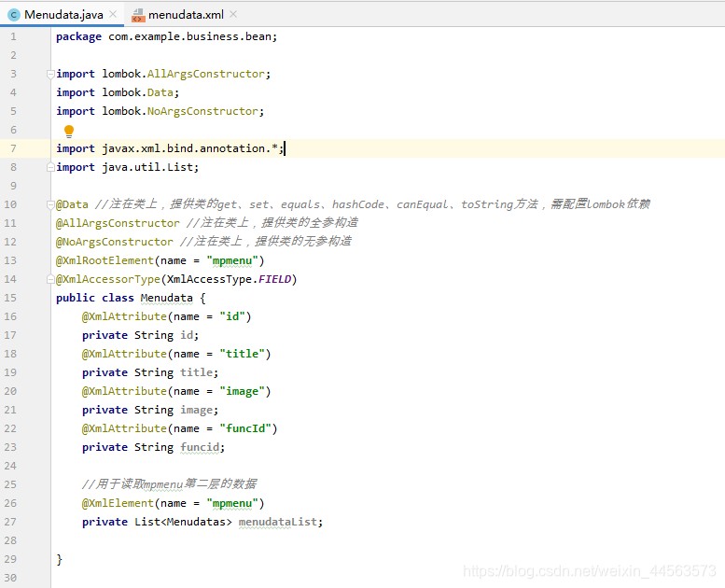Click the @XmlElement annotation
The image size is (725, 588).
coord(118,503)
